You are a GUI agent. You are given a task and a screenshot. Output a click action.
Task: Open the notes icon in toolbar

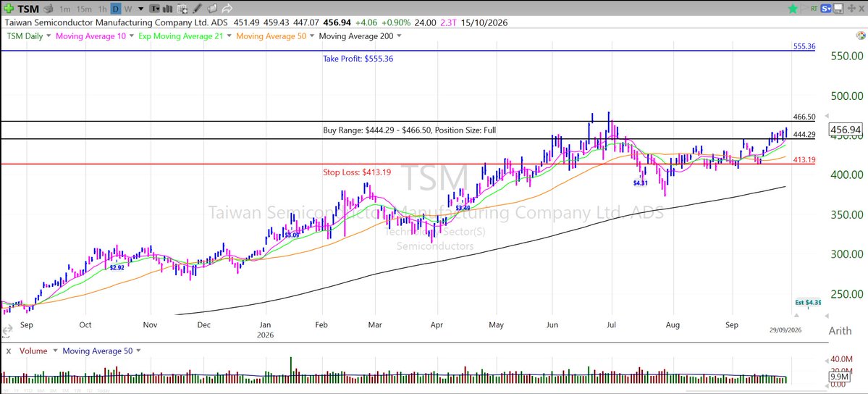pyautogui.click(x=213, y=9)
